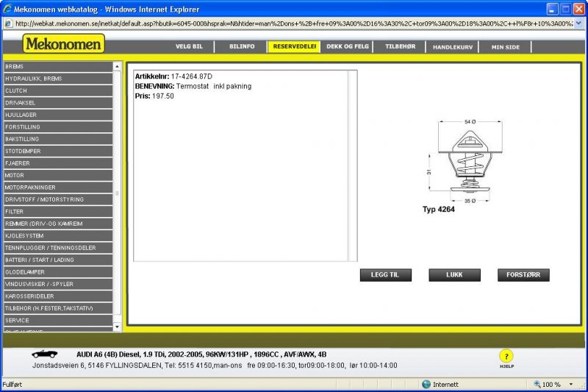Select the KJØLESYSTEM category

(57, 235)
